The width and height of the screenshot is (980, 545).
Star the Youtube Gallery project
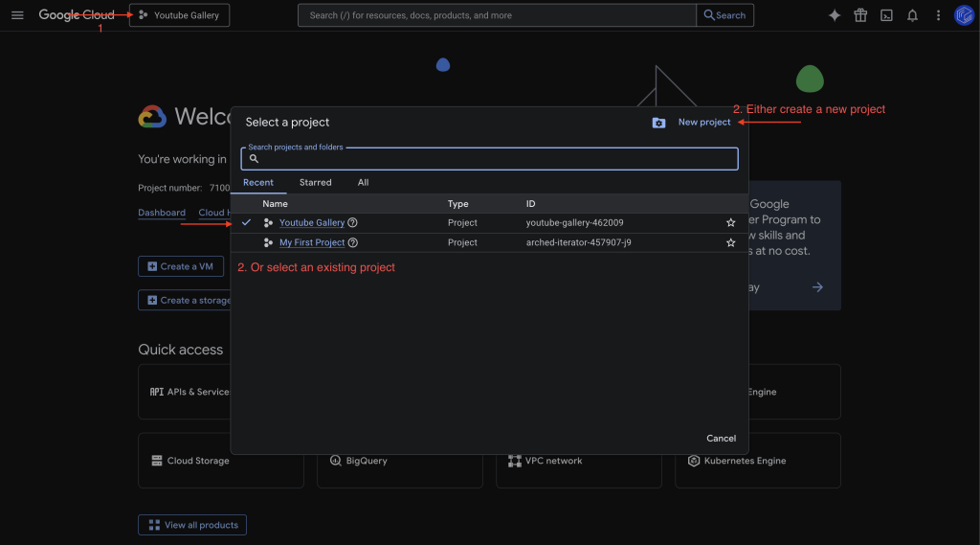pos(731,222)
